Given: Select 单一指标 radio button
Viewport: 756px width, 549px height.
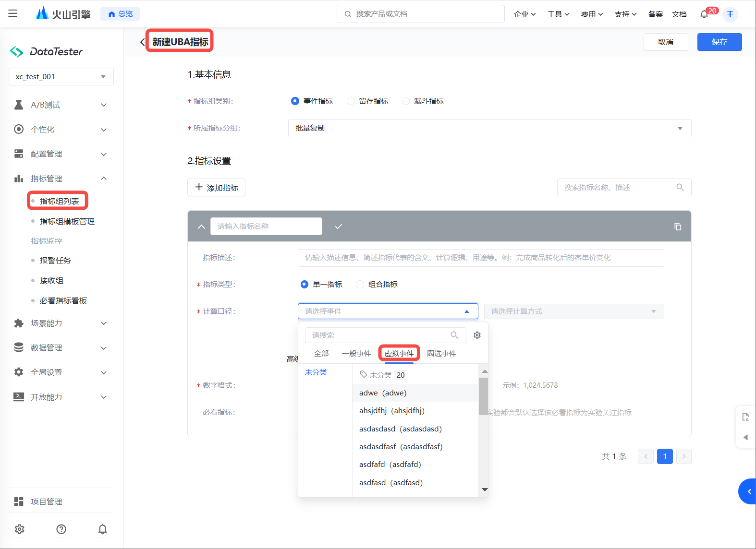Looking at the screenshot, I should pyautogui.click(x=304, y=284).
